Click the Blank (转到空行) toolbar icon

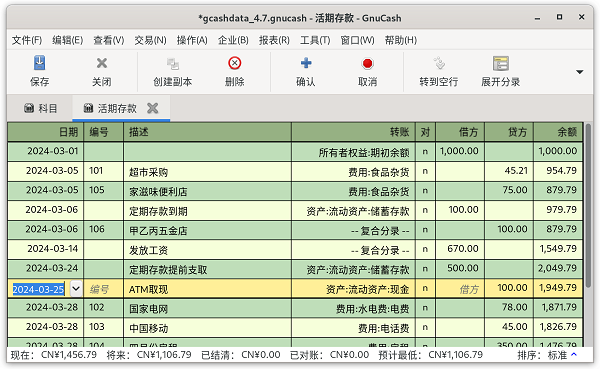point(439,63)
